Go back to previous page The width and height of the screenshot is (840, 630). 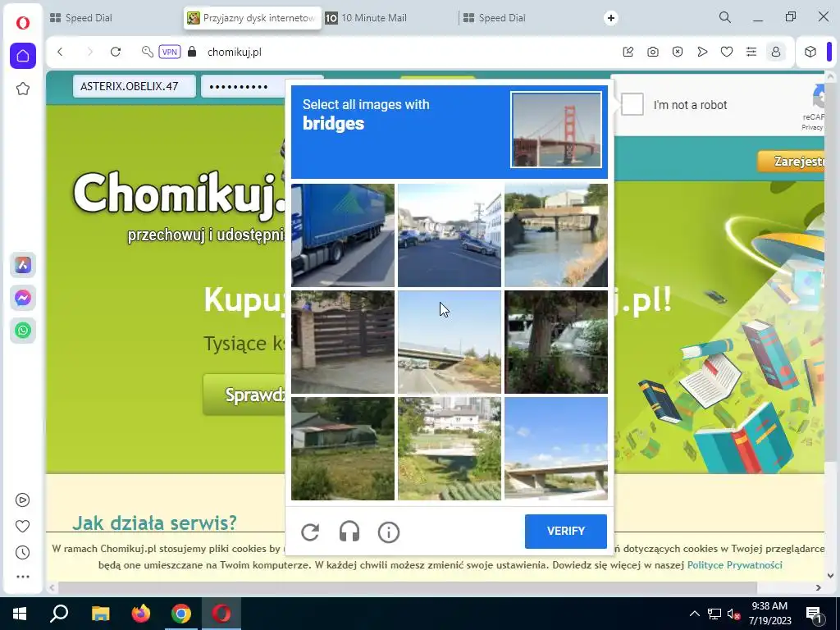point(60,52)
